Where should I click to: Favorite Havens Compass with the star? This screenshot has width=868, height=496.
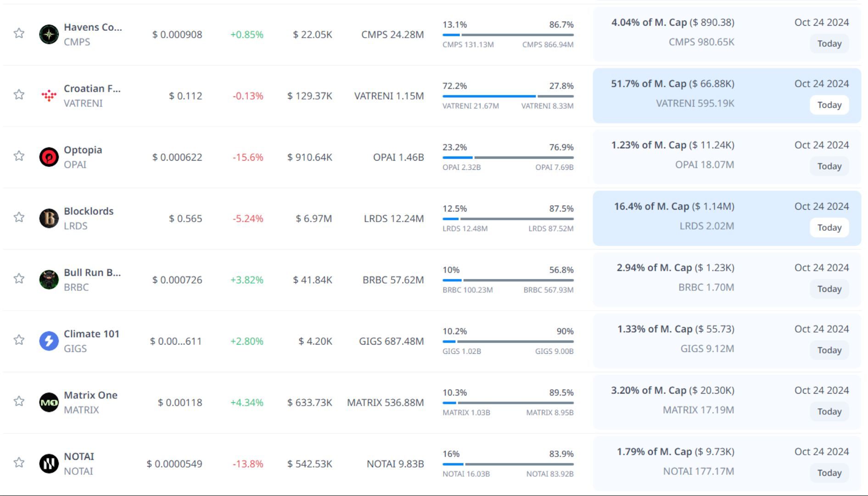click(x=19, y=33)
